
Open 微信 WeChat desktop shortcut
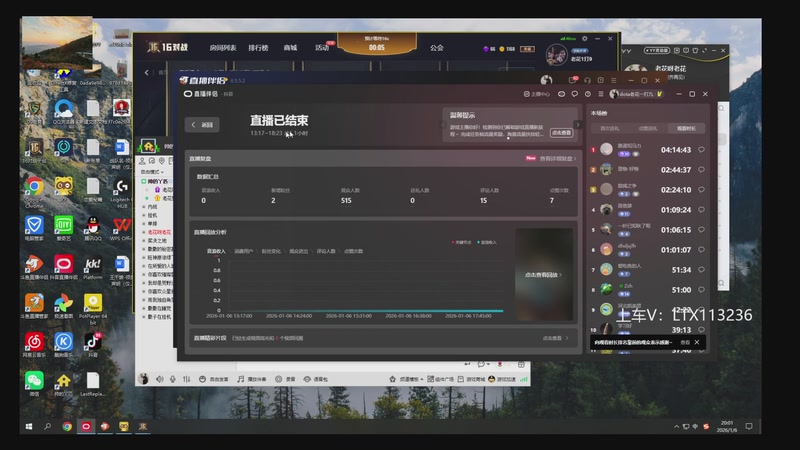34,384
